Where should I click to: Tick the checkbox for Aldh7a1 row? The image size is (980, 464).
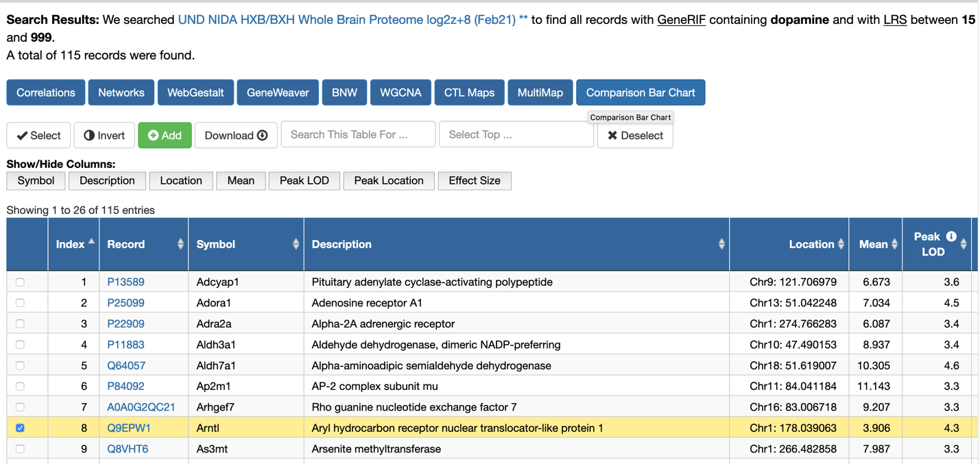(20, 365)
